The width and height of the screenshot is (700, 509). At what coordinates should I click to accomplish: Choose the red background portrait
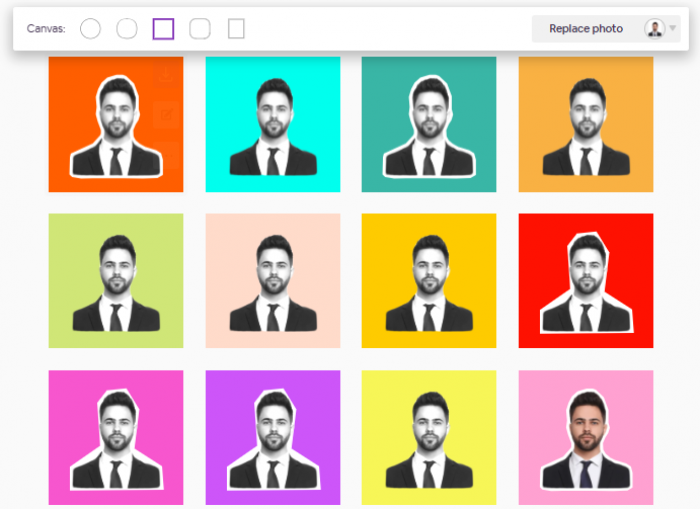pyautogui.click(x=586, y=281)
